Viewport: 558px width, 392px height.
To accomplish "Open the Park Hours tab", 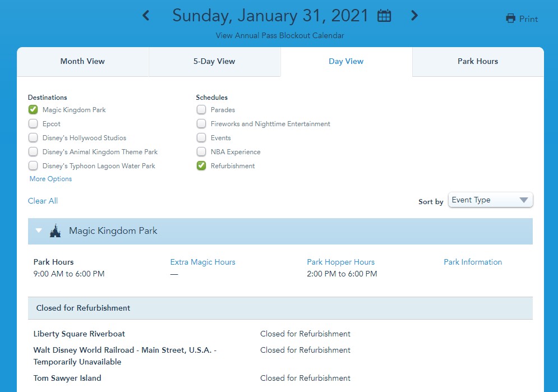I will point(478,62).
